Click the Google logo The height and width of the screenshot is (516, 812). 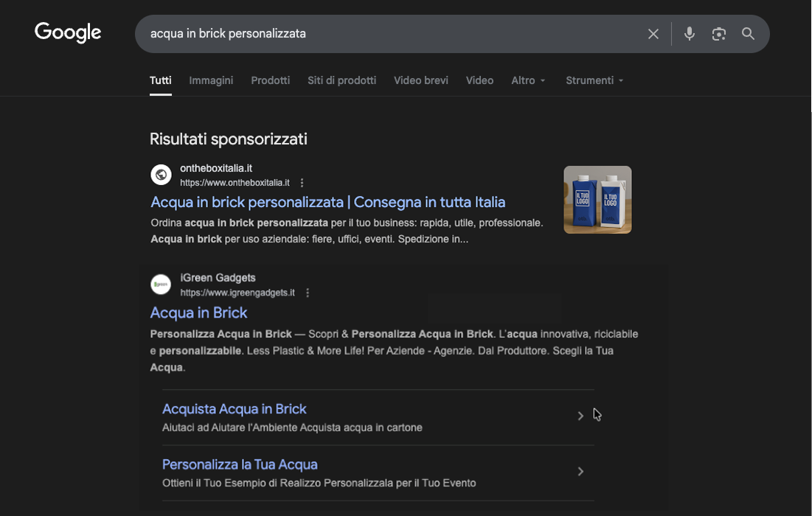(x=68, y=33)
